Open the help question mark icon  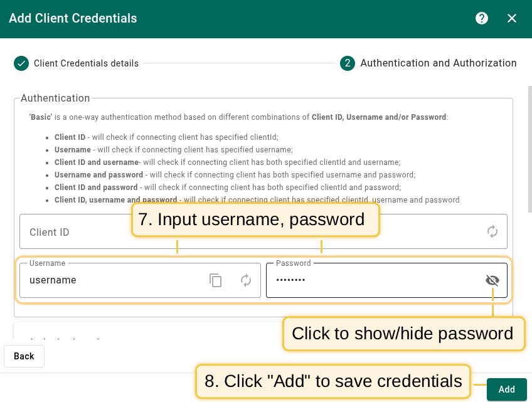(x=482, y=18)
